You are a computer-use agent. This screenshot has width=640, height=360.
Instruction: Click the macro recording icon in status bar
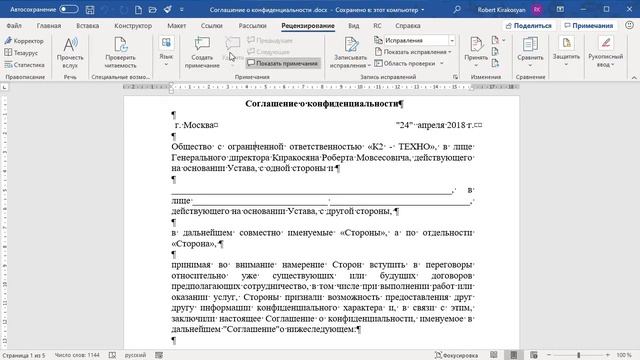point(159,355)
